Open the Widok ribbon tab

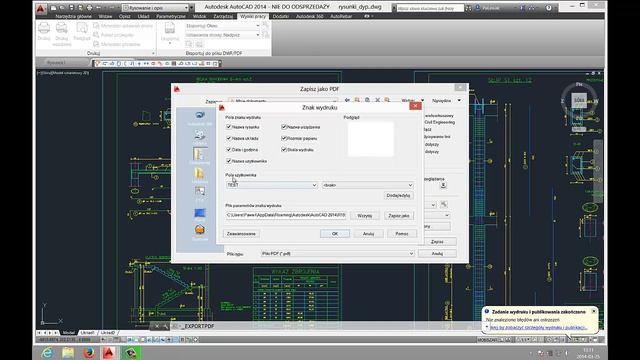pos(200,16)
